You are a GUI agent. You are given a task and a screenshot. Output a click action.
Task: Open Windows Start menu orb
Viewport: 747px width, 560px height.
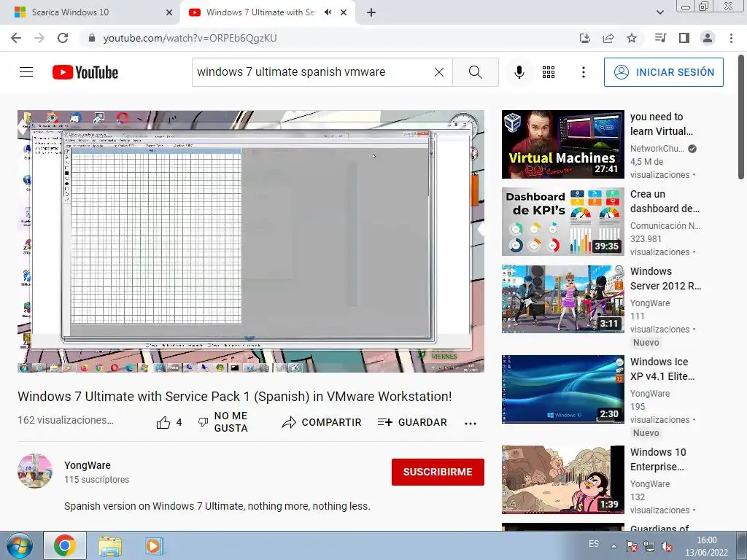tap(19, 545)
